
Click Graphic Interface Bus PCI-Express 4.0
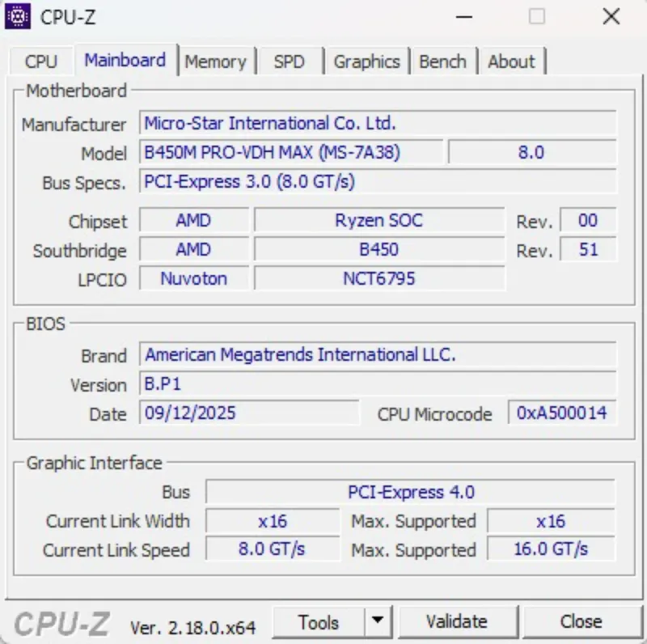point(411,492)
